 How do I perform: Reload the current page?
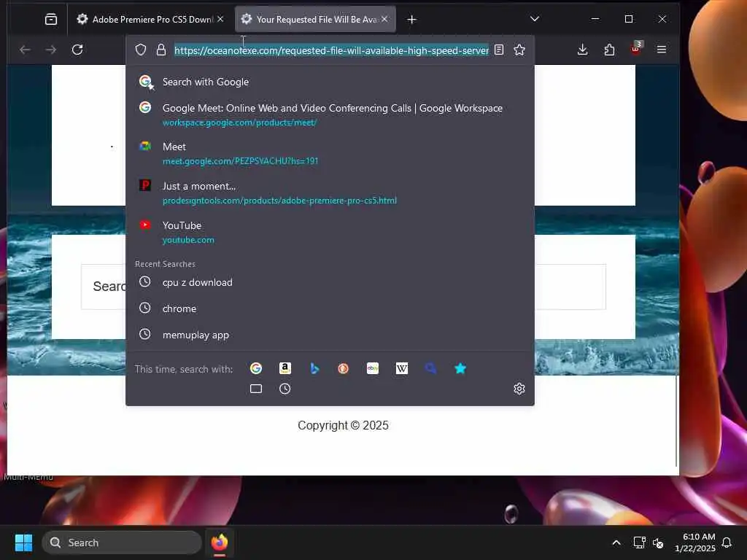pos(77,50)
